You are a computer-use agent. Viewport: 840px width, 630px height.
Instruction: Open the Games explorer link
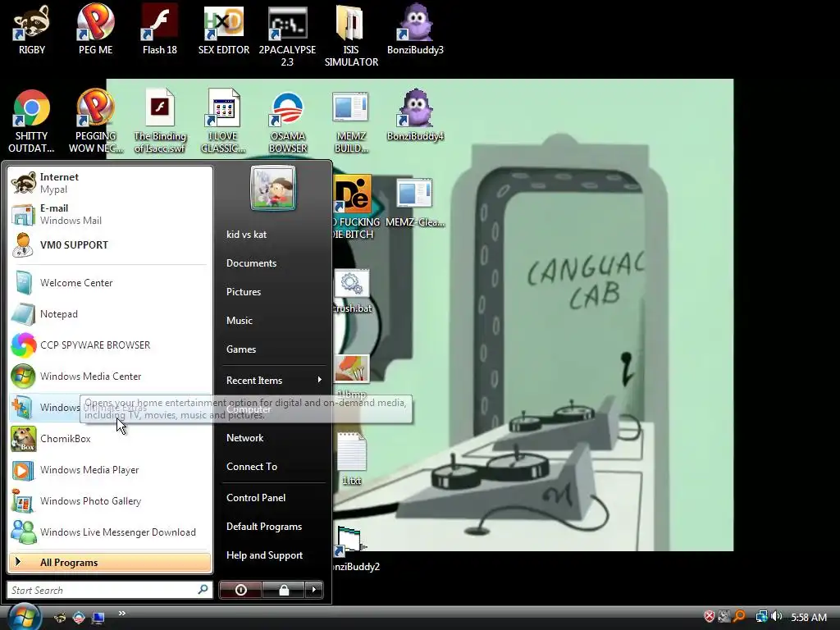click(x=274, y=349)
